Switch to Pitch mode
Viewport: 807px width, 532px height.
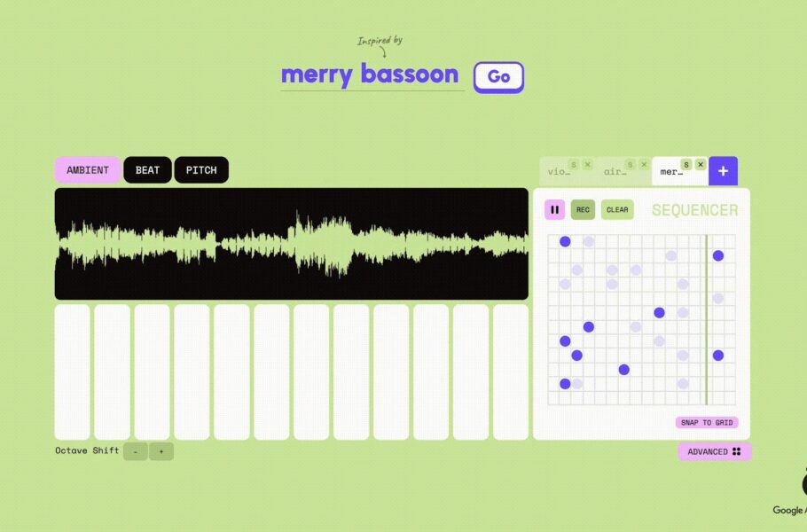coord(201,170)
